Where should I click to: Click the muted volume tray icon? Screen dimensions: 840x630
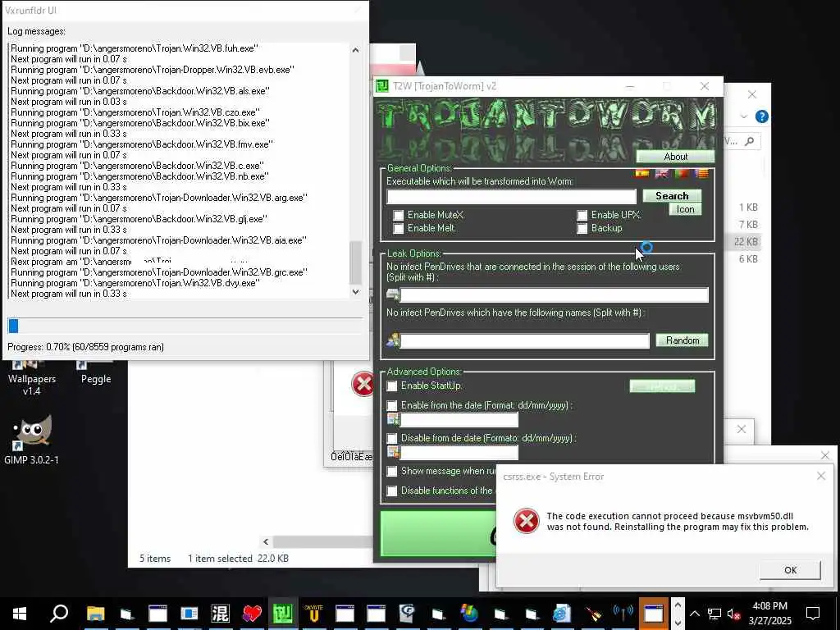click(x=733, y=614)
